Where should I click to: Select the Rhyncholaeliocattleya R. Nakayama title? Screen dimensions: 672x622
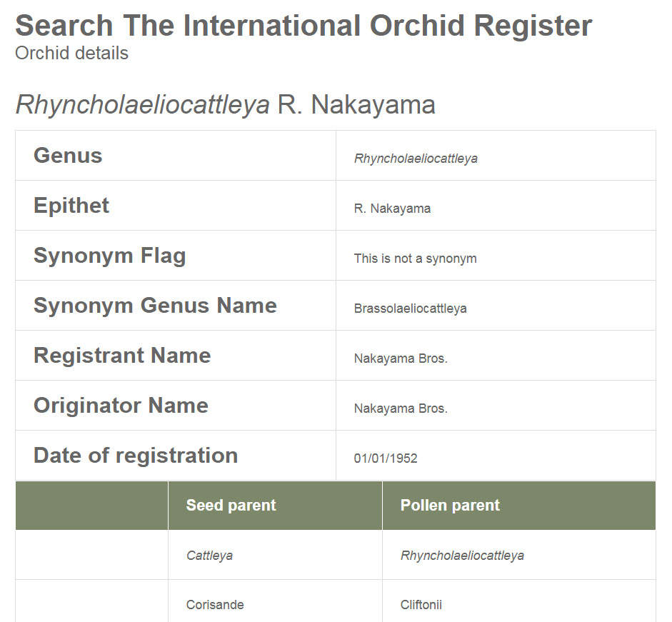225,105
